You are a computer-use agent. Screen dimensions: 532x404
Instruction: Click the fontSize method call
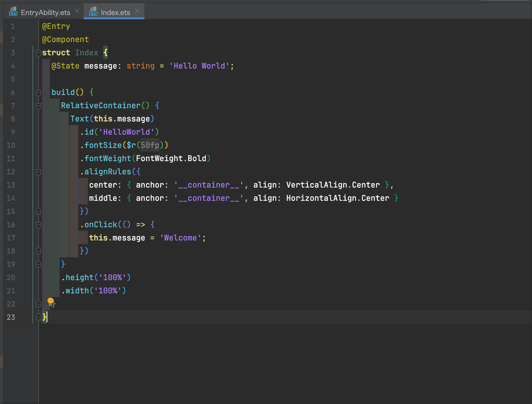(x=103, y=145)
